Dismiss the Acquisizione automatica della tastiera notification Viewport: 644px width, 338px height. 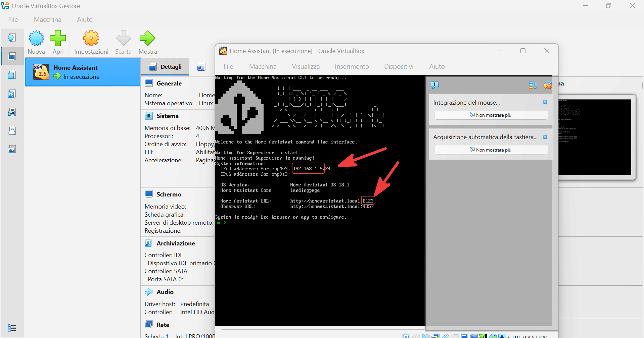tap(545, 137)
